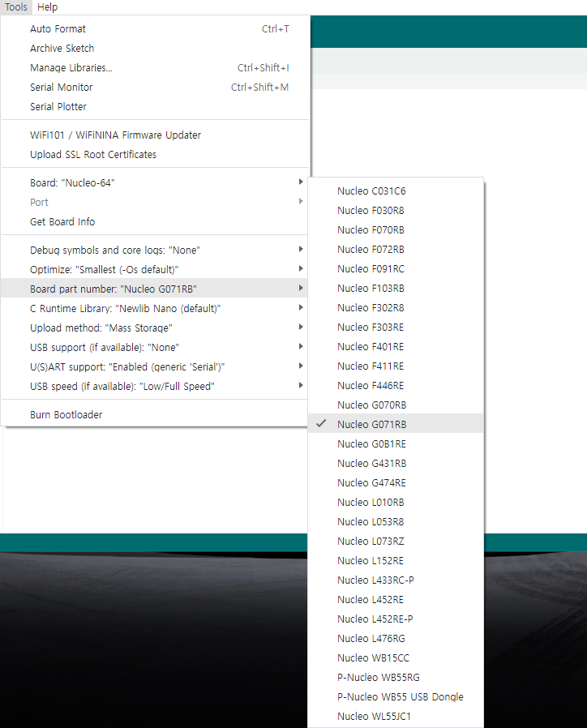
Task: Choose Nucleo G070RB part number
Action: click(x=396, y=405)
